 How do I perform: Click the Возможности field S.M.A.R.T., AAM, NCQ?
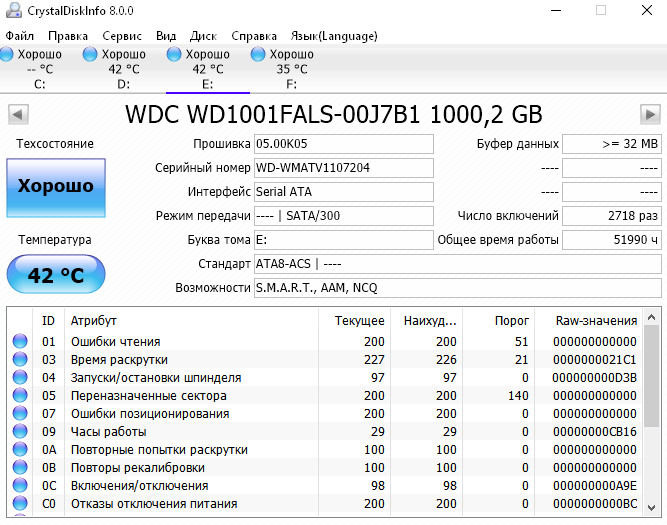(458, 288)
